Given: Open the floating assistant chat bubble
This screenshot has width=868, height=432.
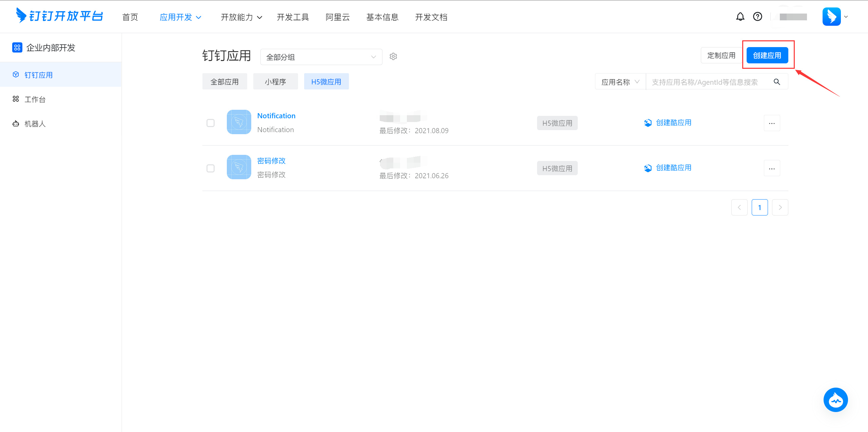Looking at the screenshot, I should pos(835,400).
